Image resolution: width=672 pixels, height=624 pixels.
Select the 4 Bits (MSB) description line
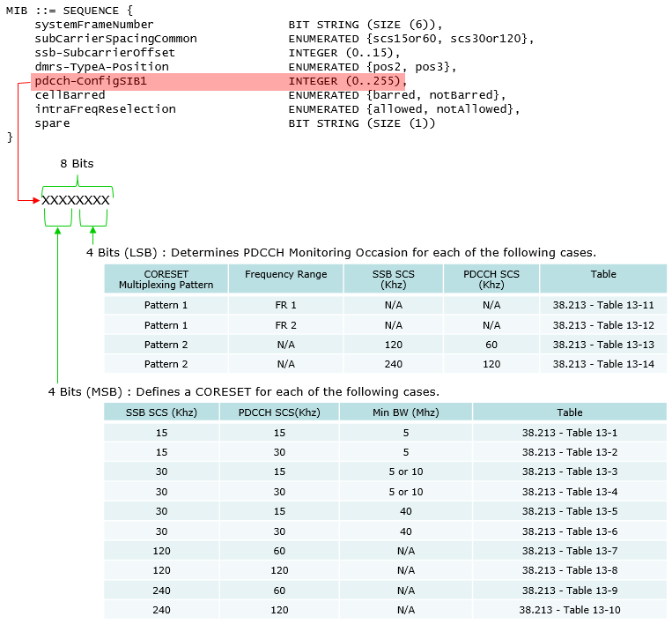click(244, 392)
